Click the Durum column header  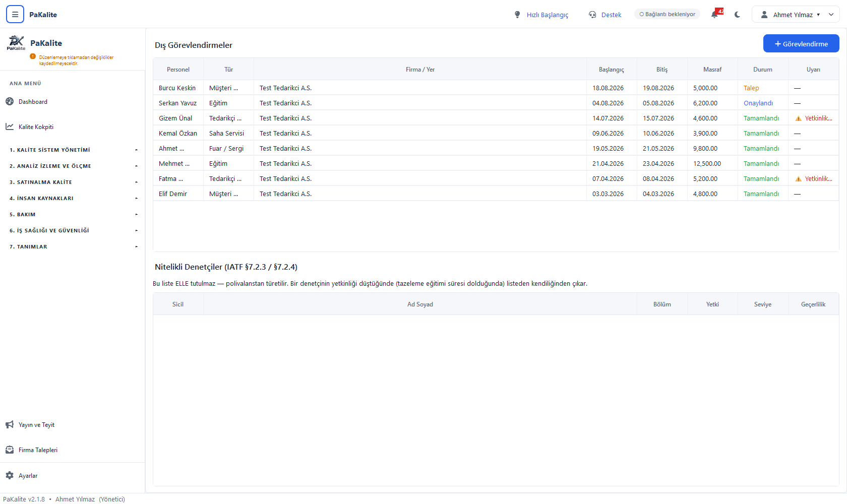763,69
